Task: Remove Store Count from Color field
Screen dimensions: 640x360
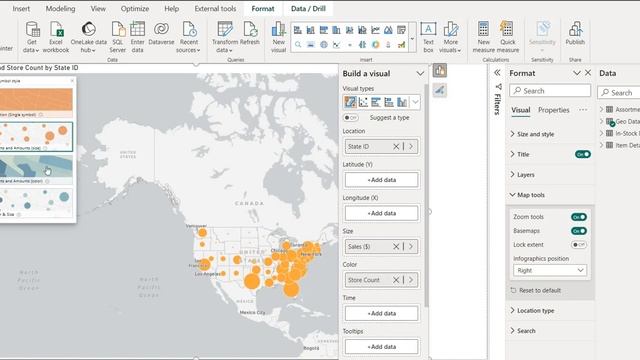Action: (396, 280)
